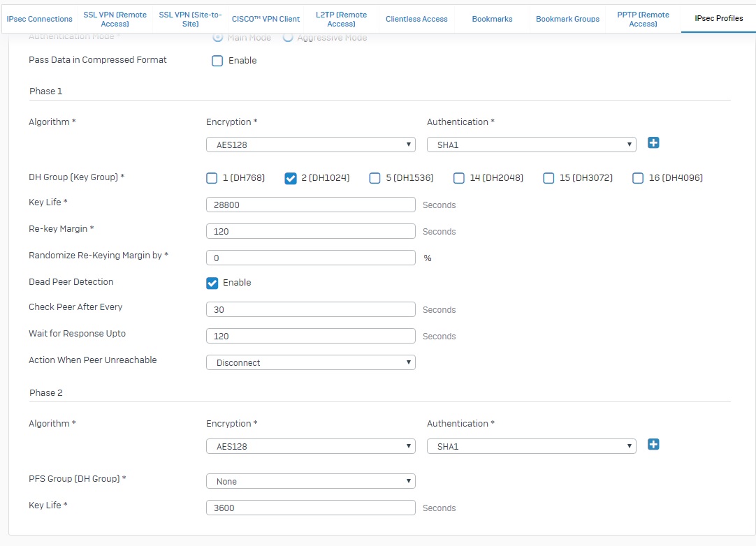Select the 5 (DH1536) DH group checkbox
The height and width of the screenshot is (546, 756).
(x=375, y=178)
